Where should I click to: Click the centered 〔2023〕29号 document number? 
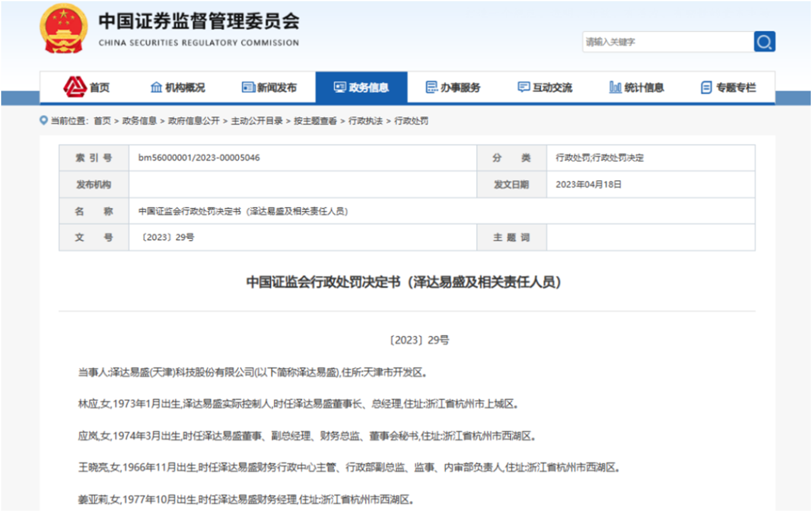(x=419, y=340)
